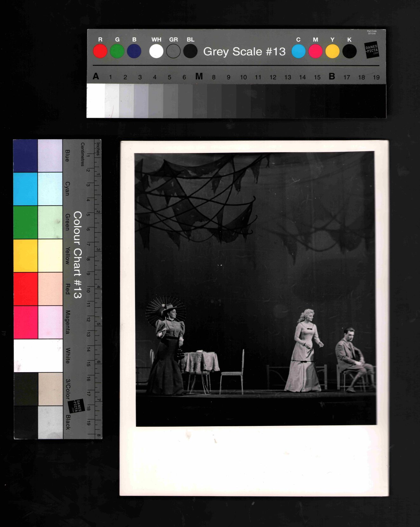Image resolution: width=420 pixels, height=527 pixels.
Task: Click the green circle labeled G
Action: [117, 51]
